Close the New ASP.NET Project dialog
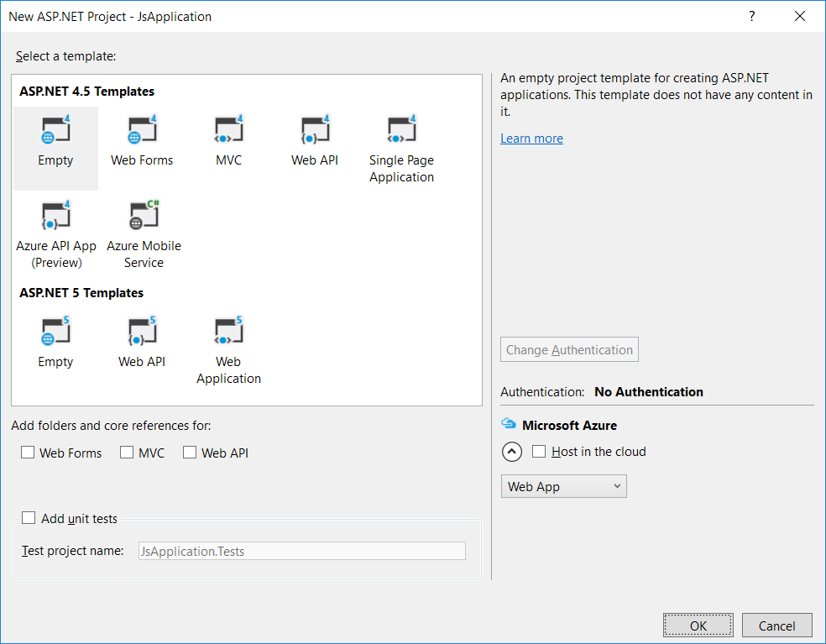Viewport: 826px width, 644px height. coord(800,16)
